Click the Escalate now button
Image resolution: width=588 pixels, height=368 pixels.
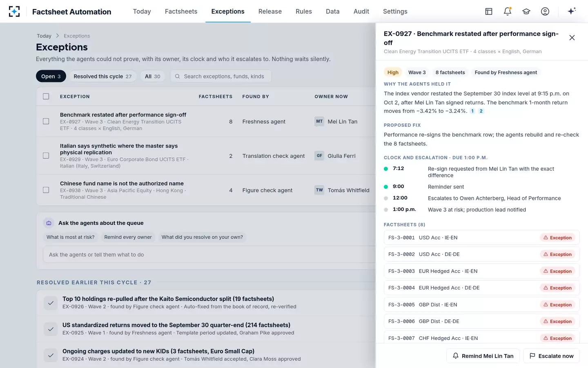coord(552,356)
